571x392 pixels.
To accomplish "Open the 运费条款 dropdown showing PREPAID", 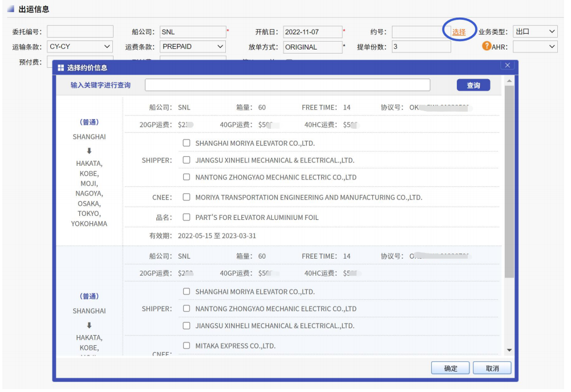I will pos(193,47).
